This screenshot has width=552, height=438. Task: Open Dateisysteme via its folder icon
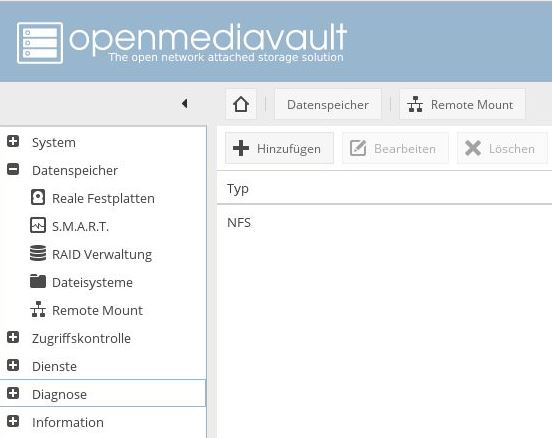[38, 281]
